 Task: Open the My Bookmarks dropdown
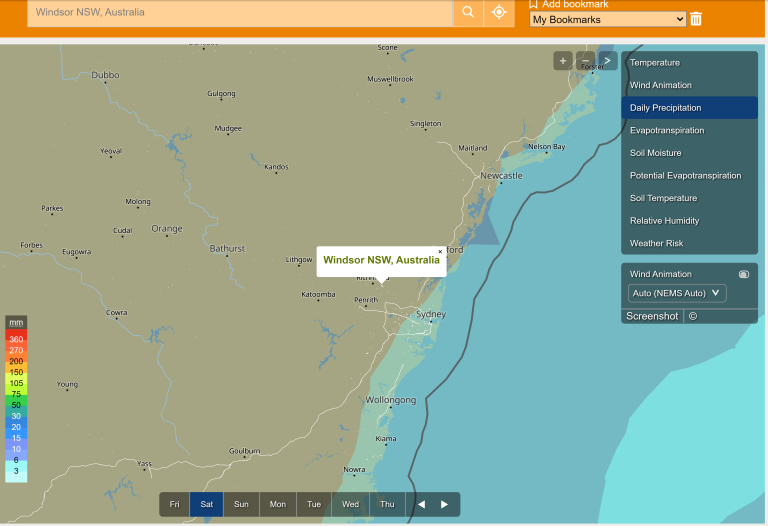point(607,20)
